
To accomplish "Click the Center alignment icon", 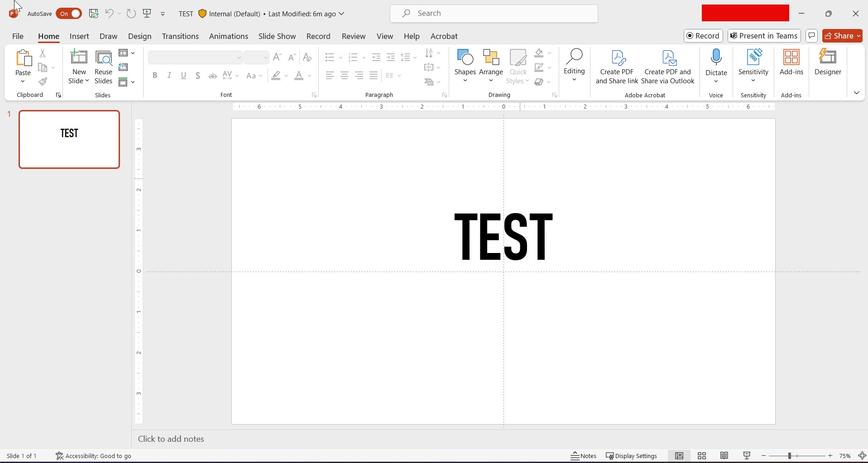I will click(345, 75).
